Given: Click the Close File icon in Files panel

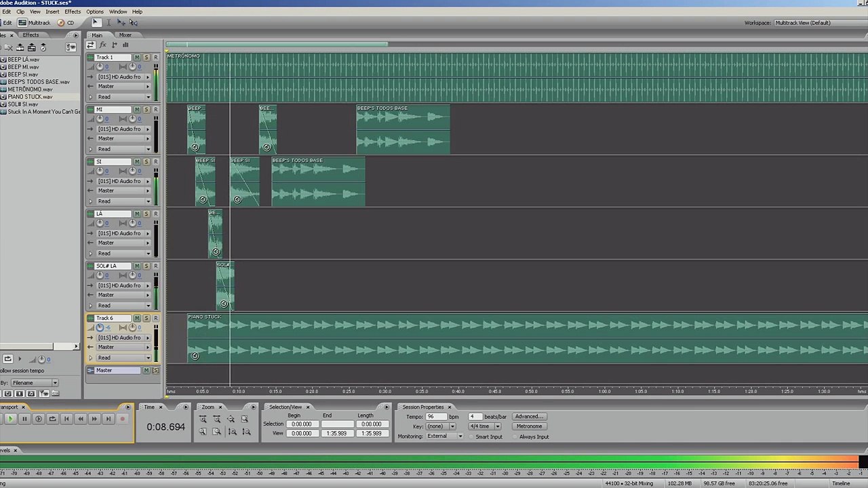Looking at the screenshot, I should tap(9, 47).
